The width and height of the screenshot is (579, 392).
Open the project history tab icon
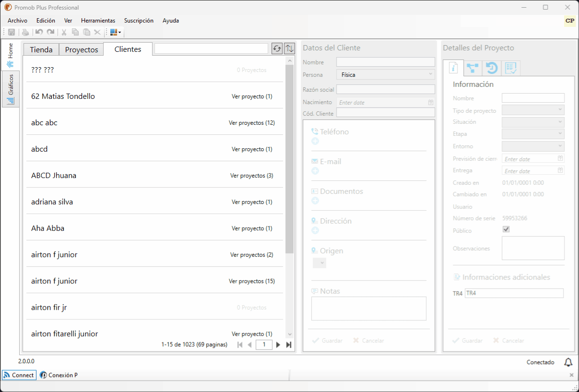pyautogui.click(x=492, y=68)
